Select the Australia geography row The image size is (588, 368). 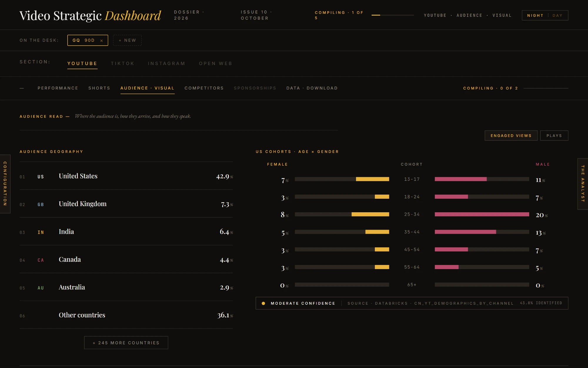coord(126,287)
